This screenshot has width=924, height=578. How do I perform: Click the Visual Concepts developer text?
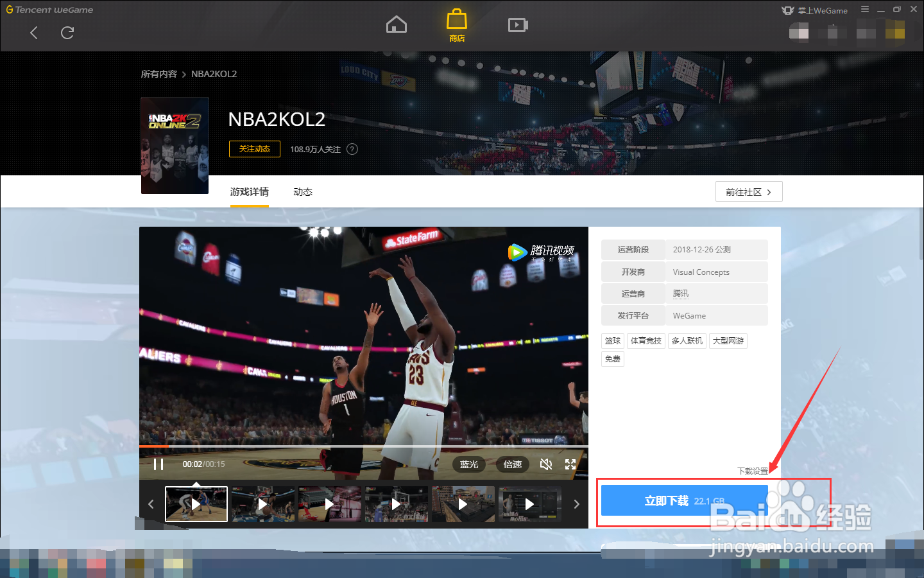tap(701, 272)
